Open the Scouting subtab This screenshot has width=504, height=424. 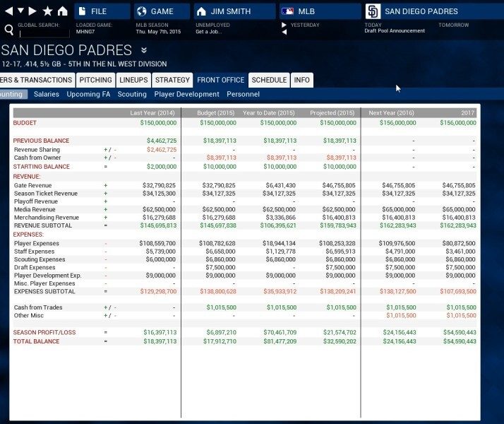132,94
